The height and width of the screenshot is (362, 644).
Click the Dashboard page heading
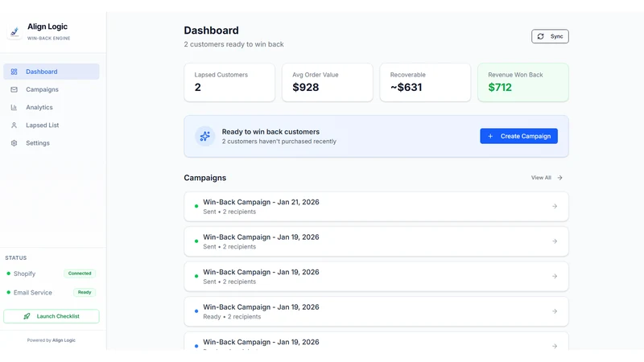211,31
